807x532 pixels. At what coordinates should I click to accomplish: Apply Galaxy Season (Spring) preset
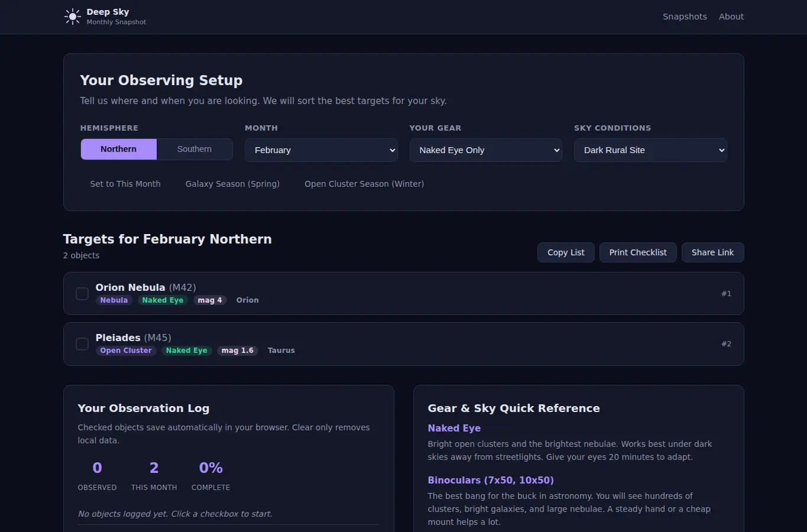pos(232,184)
